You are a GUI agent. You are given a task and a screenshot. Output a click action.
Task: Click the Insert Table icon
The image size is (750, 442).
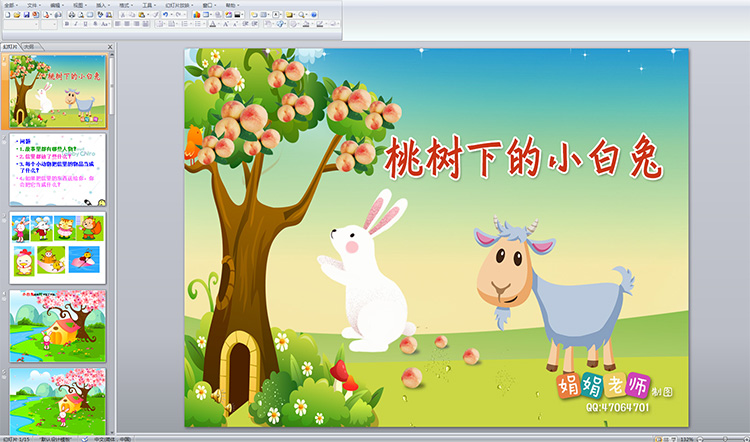pos(206,15)
